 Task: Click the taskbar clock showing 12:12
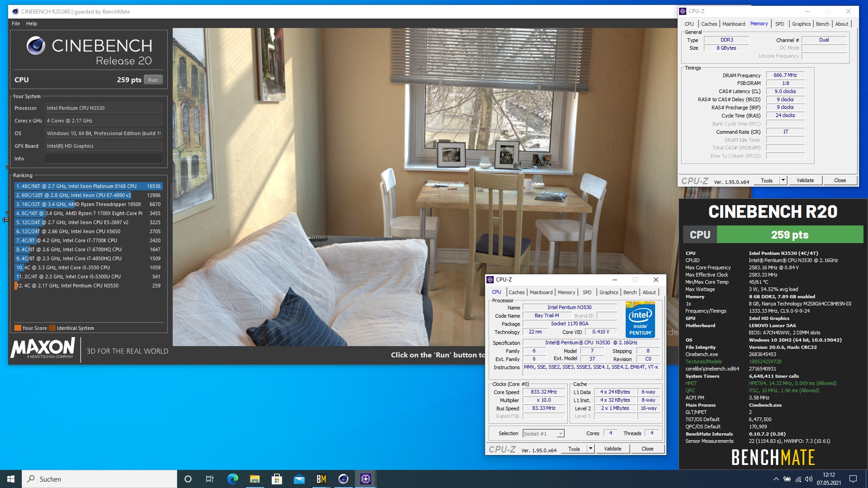[829, 479]
